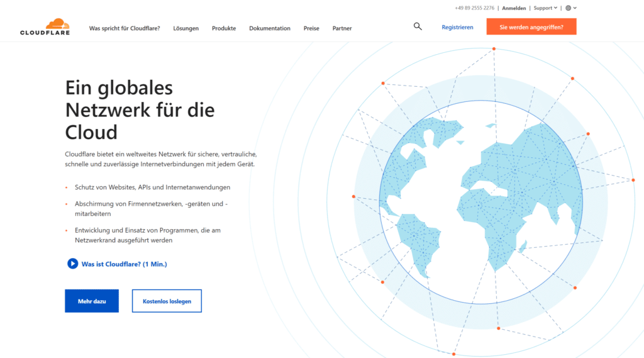Open Was spricht für Cloudflare? menu

click(125, 28)
